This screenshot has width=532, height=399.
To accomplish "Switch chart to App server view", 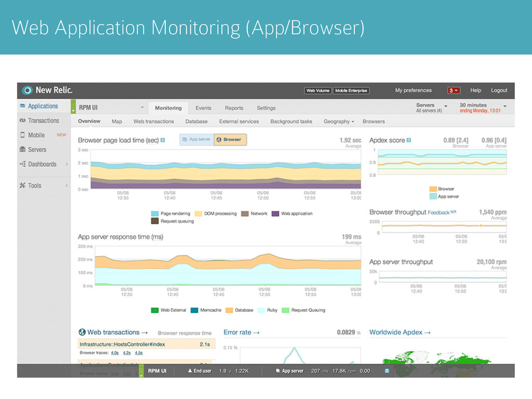I will coord(196,139).
